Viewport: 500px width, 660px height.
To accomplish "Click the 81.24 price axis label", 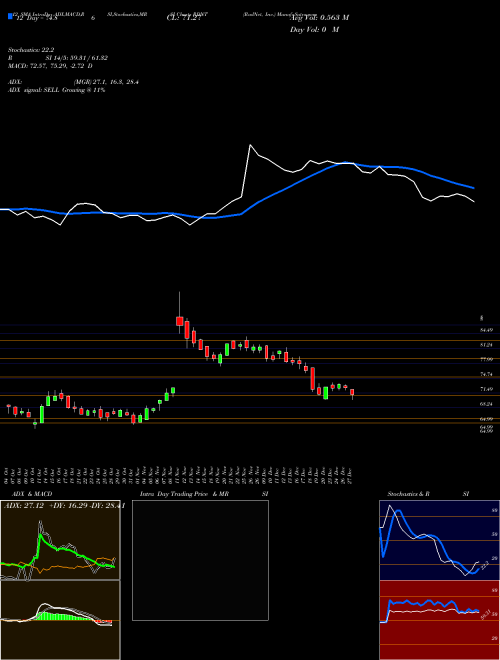I will click(486, 345).
